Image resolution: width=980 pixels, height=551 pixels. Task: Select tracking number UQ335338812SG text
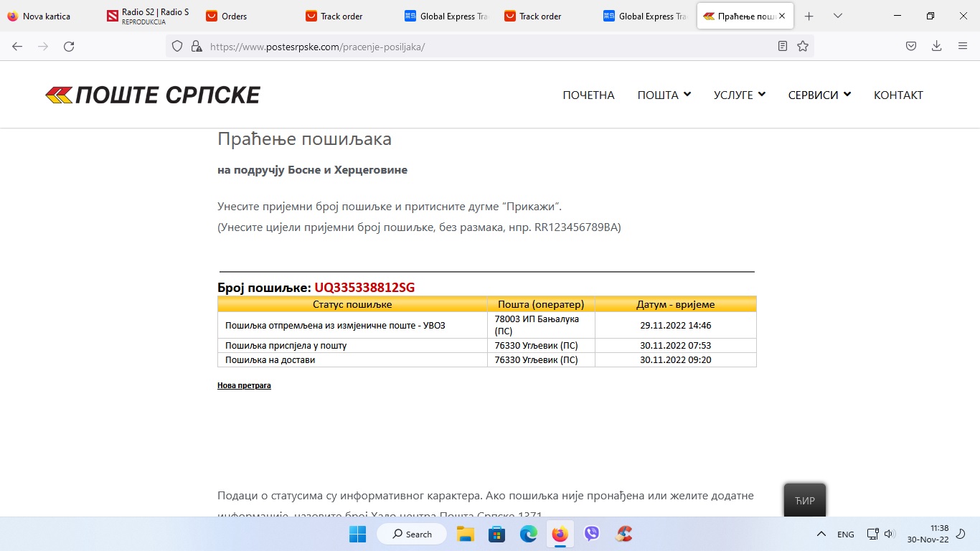(x=364, y=288)
